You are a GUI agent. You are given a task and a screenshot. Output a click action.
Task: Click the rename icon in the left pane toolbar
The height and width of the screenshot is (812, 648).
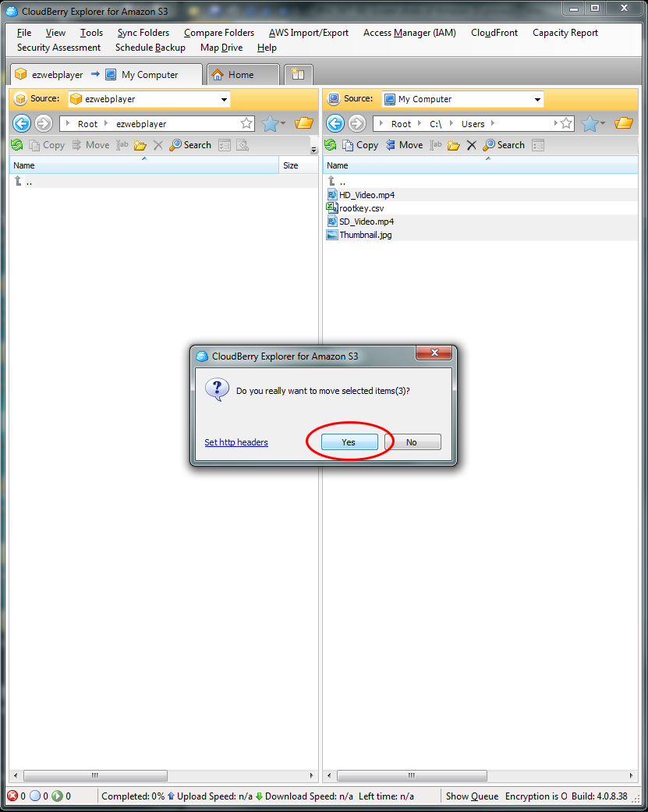tap(122, 146)
